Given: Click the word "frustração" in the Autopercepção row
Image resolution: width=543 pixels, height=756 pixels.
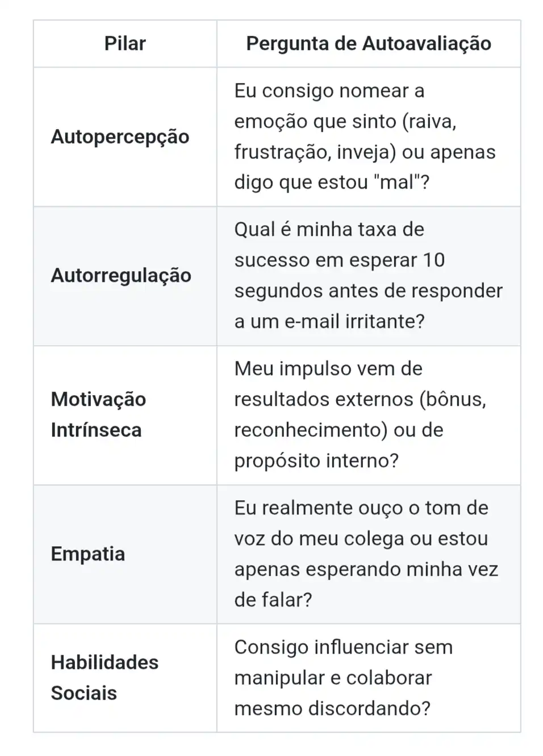Looking at the screenshot, I should click(x=282, y=152).
